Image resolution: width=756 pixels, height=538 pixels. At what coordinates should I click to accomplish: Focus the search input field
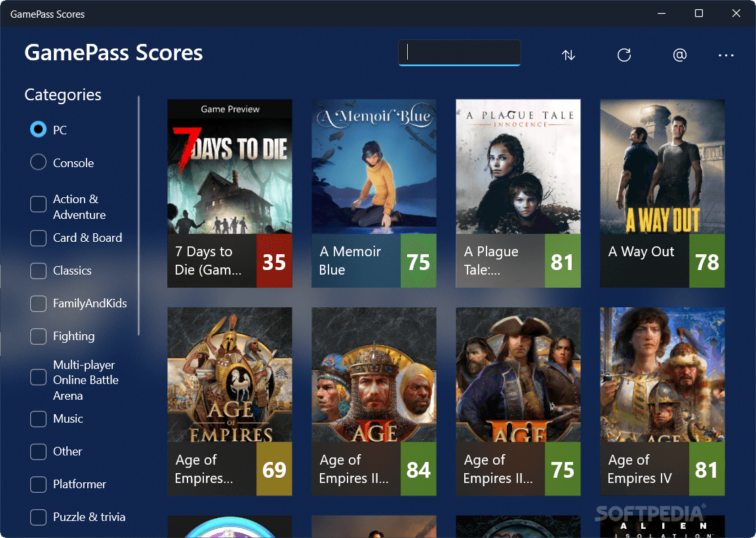[459, 52]
